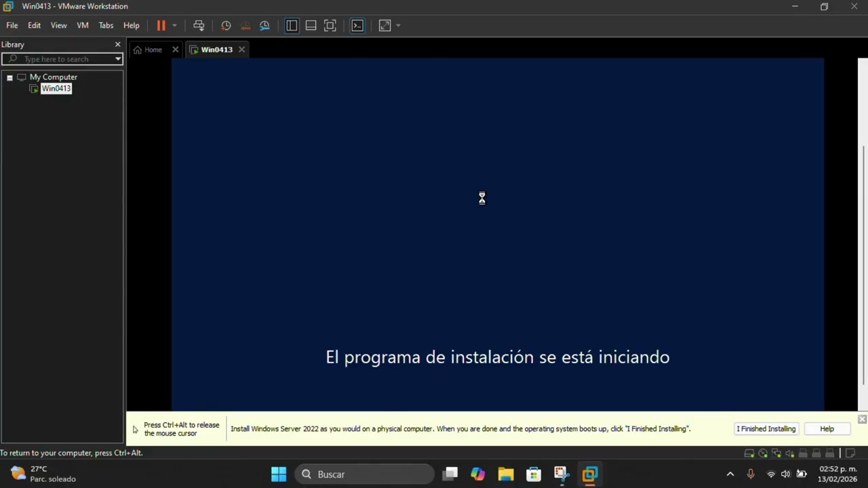The height and width of the screenshot is (488, 868).
Task: Click the I Finished Installing button
Action: tap(766, 429)
